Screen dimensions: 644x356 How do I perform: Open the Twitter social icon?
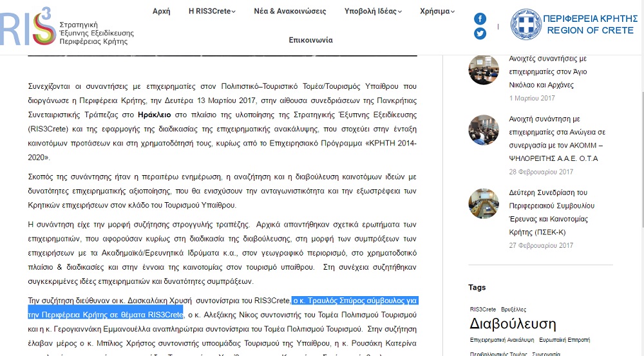click(480, 33)
